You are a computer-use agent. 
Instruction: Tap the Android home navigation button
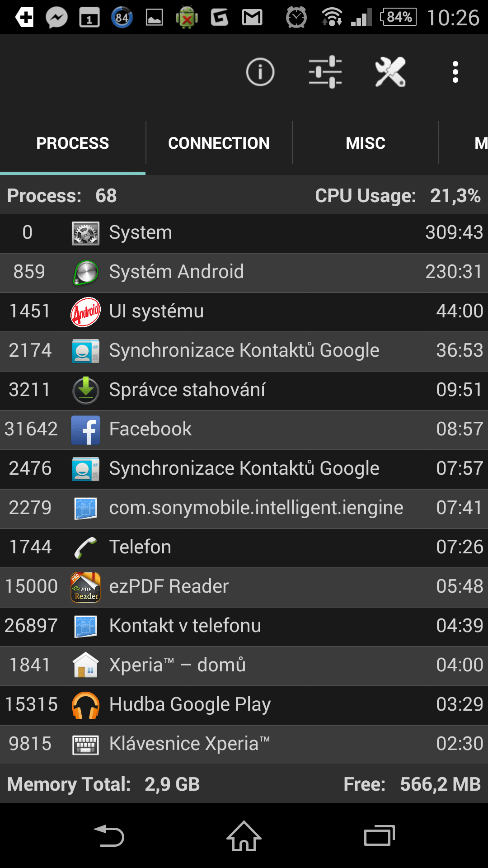244,836
